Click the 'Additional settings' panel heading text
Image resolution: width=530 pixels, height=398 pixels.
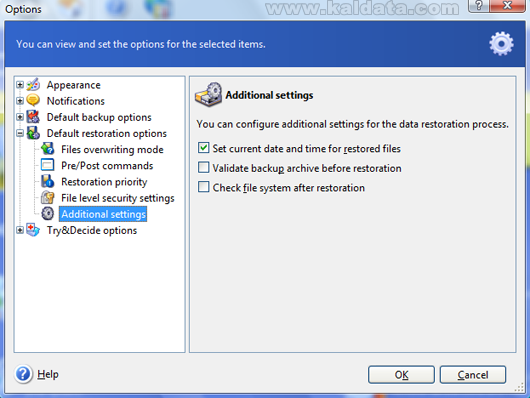click(x=269, y=95)
